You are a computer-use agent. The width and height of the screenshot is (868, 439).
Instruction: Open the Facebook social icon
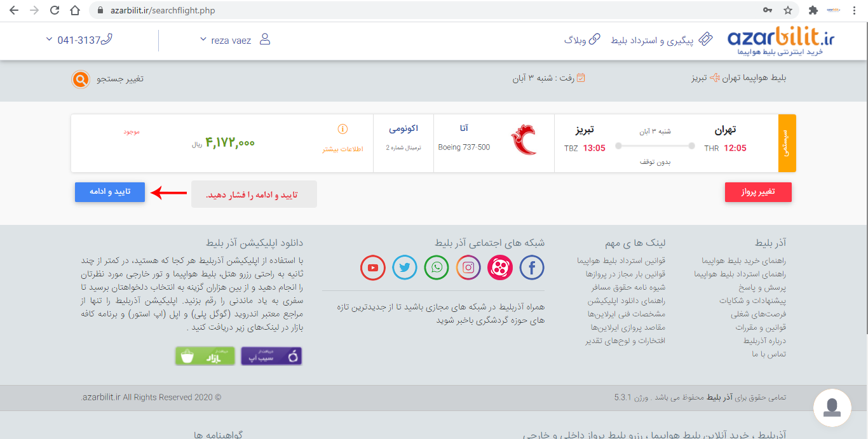(x=532, y=267)
